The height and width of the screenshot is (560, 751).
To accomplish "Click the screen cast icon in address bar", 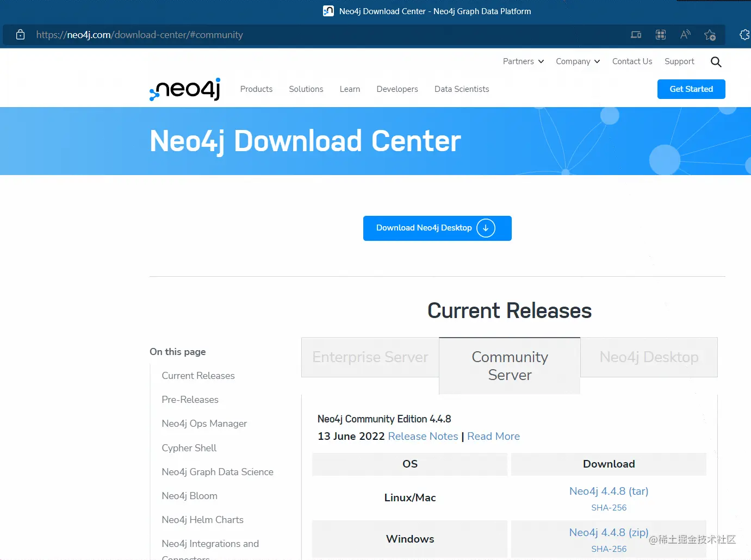I will (x=636, y=35).
